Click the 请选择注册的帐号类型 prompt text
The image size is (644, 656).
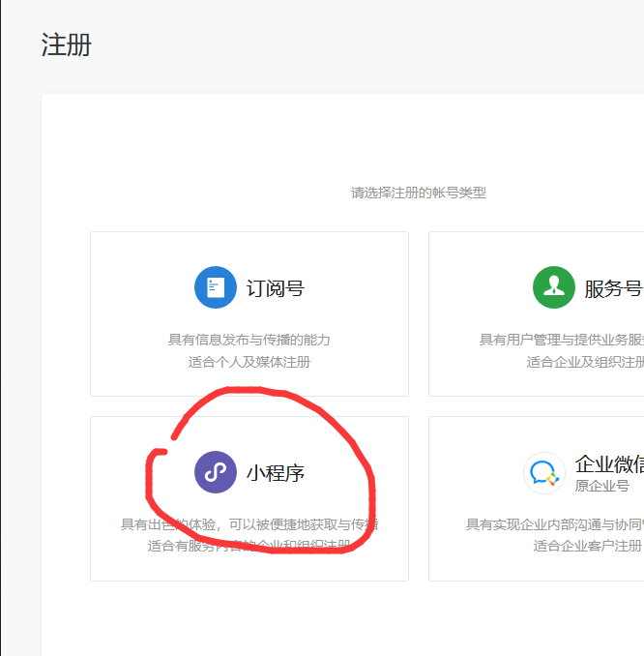[x=418, y=193]
